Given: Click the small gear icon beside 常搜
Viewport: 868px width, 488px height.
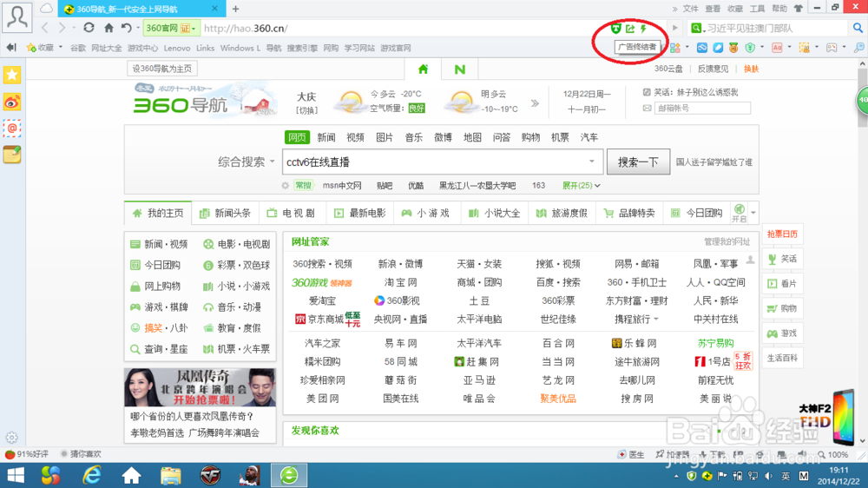Looking at the screenshot, I should point(285,186).
